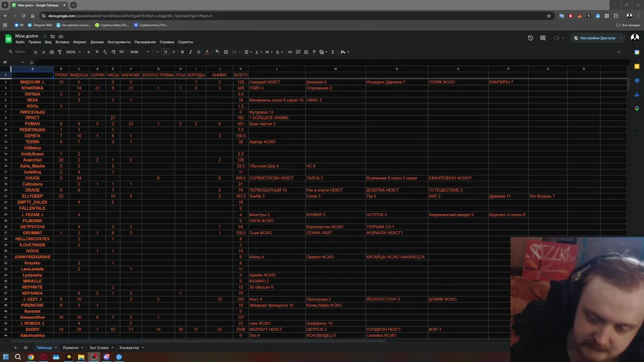Image resolution: width=644 pixels, height=362 pixels.
Task: Insert a link with the chain icon
Action: click(290, 52)
